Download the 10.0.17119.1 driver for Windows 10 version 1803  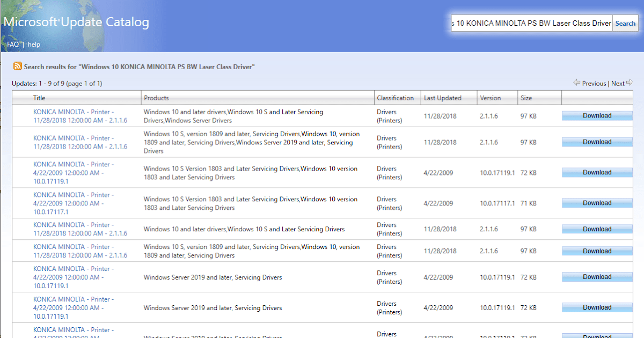(597, 173)
